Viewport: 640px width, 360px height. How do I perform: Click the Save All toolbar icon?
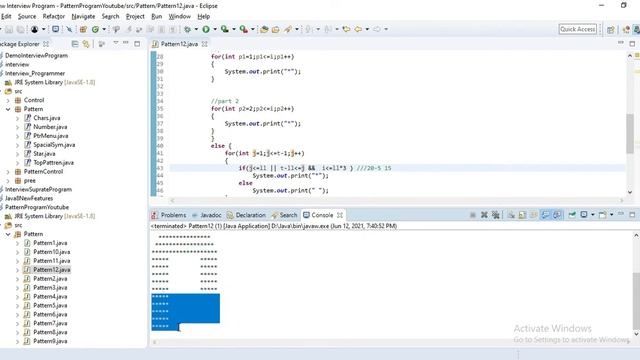click(x=20, y=29)
